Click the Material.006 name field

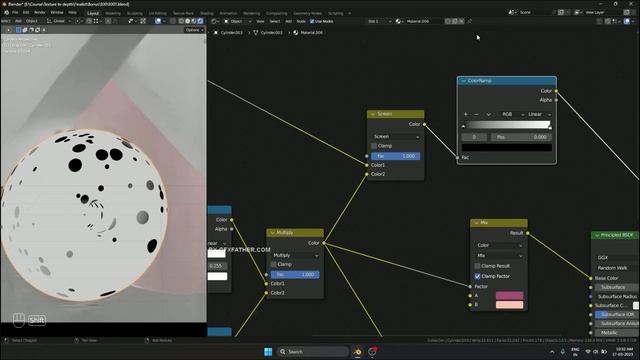click(x=424, y=21)
